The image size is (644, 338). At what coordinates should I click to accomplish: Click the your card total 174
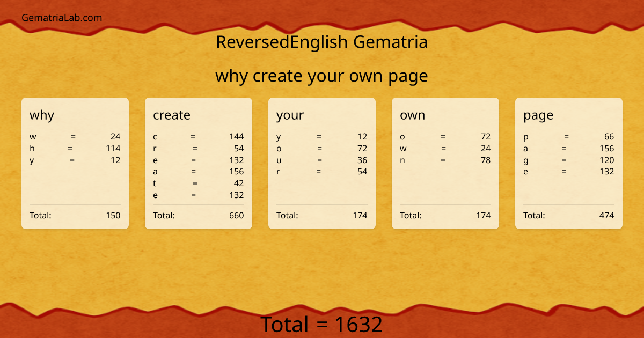pyautogui.click(x=360, y=216)
